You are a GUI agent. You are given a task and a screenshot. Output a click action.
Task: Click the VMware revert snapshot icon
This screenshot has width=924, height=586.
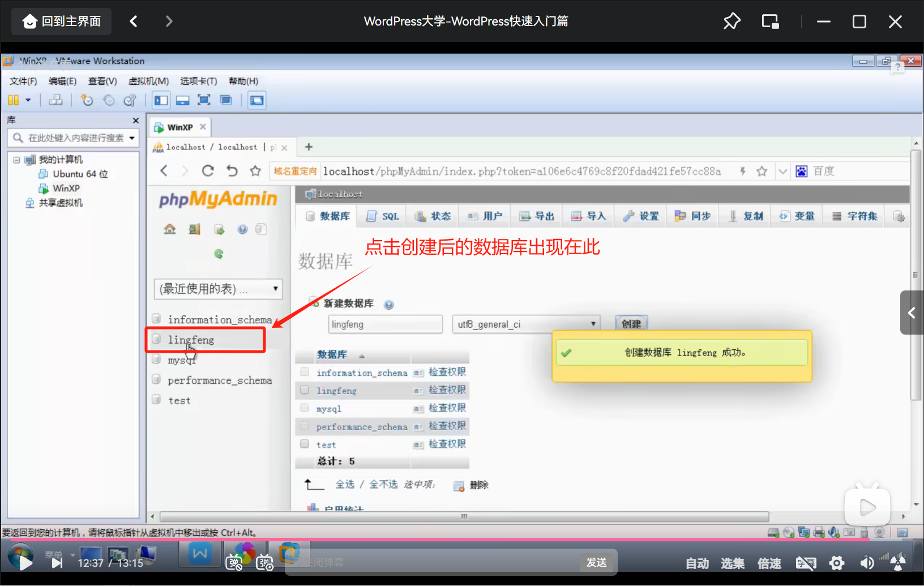[109, 100]
